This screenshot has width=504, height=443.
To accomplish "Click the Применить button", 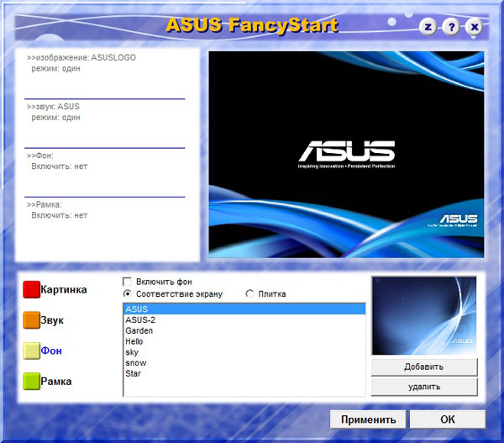I will (368, 419).
